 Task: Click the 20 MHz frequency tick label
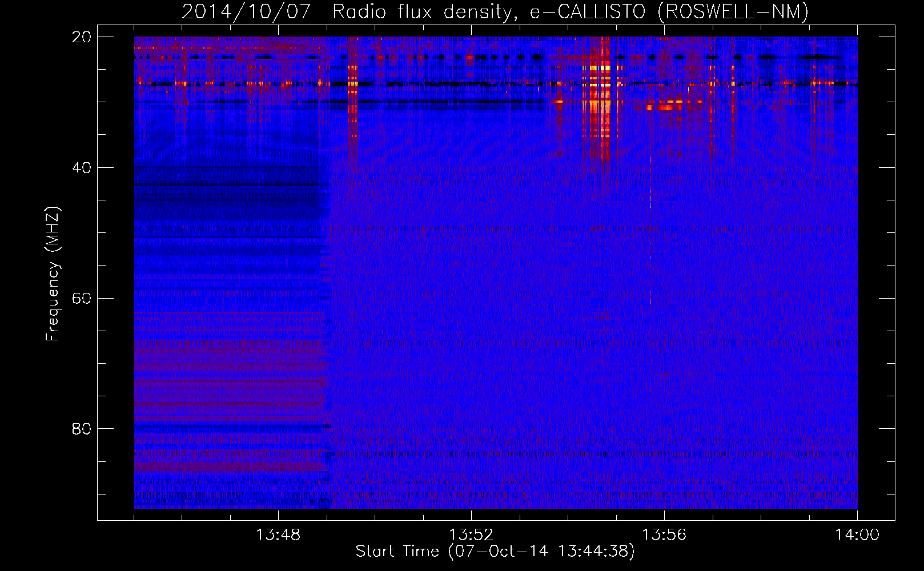tap(81, 37)
